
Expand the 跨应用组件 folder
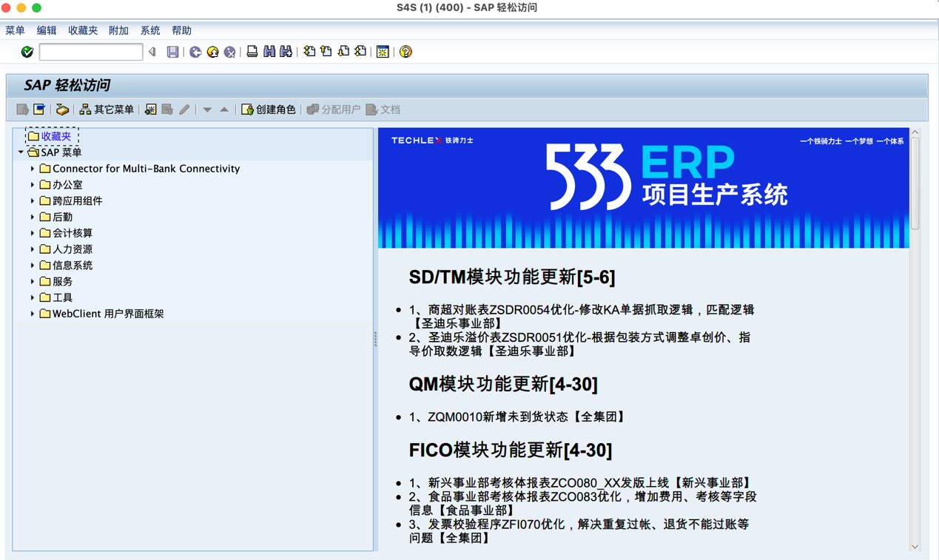click(33, 200)
